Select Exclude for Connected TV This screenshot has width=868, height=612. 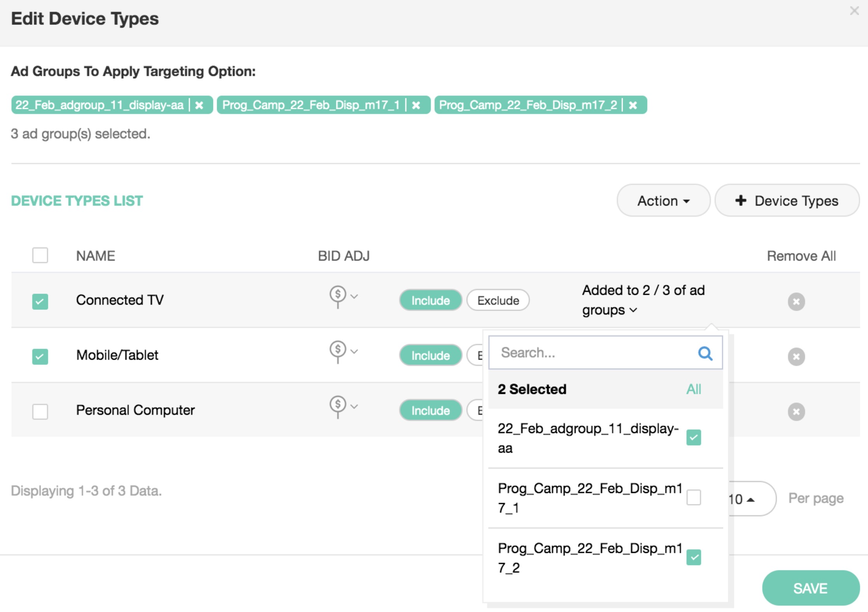[498, 300]
